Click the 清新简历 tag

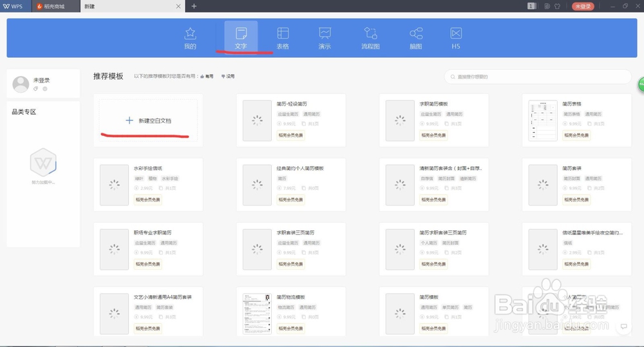click(468, 178)
